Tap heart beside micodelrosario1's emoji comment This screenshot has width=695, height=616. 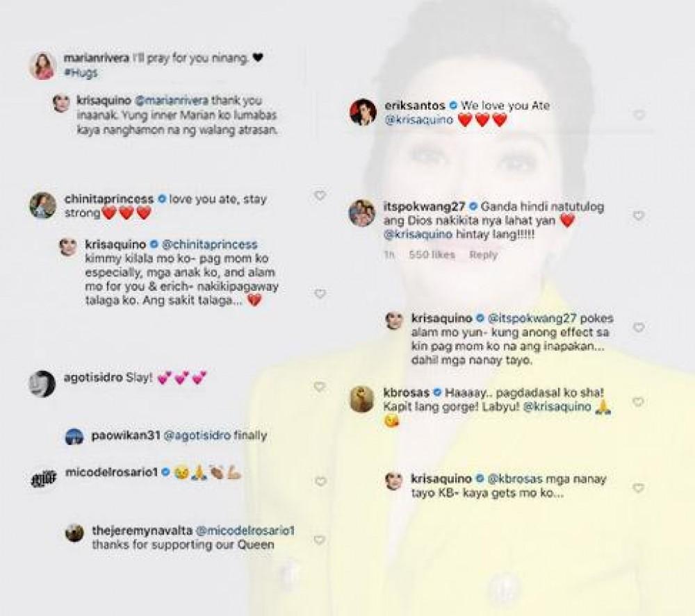pos(320,481)
